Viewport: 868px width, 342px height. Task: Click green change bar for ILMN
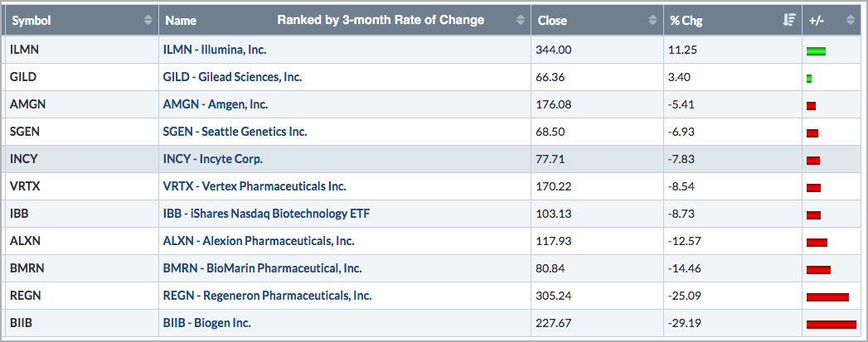(x=816, y=51)
